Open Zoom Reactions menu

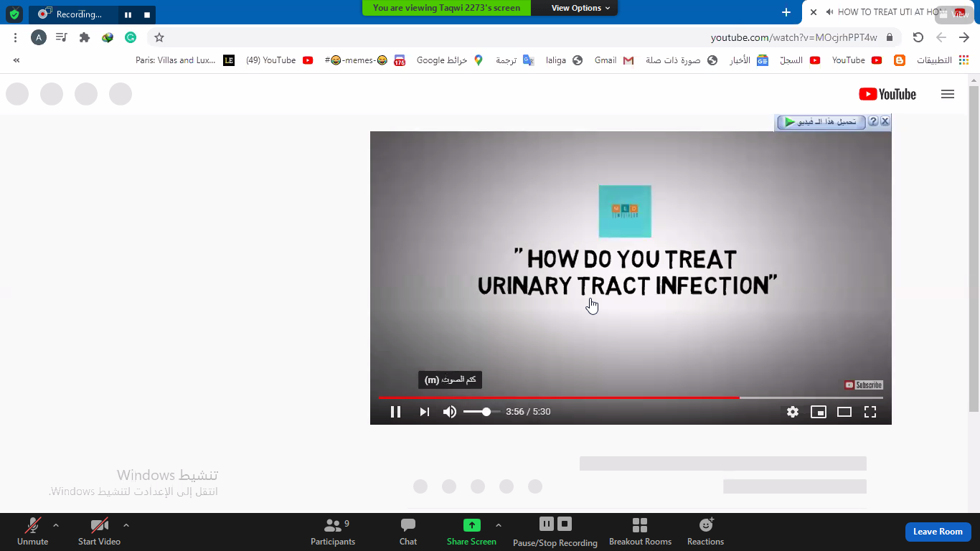705,532
